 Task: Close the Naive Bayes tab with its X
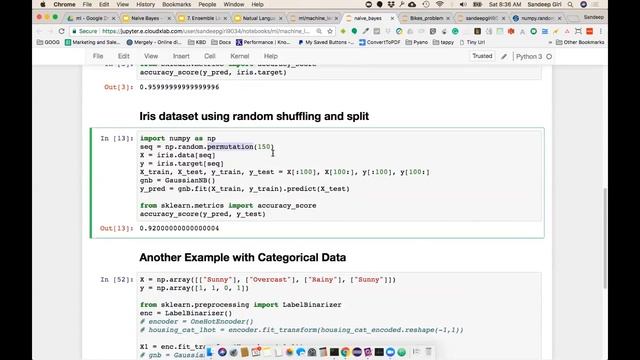(x=169, y=18)
